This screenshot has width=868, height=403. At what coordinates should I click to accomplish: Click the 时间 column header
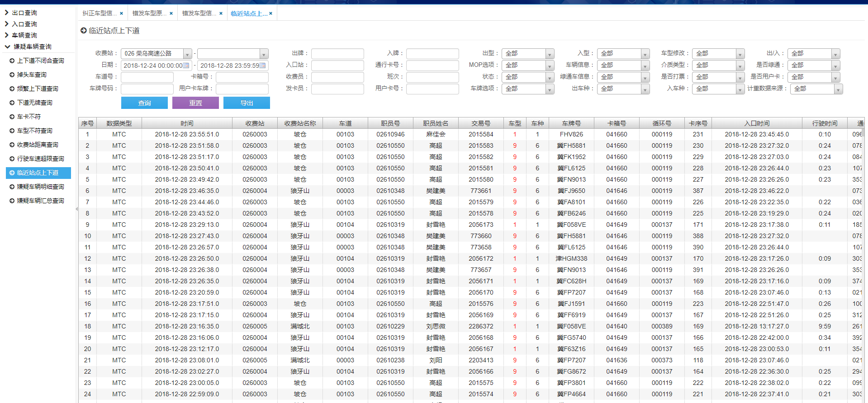187,123
